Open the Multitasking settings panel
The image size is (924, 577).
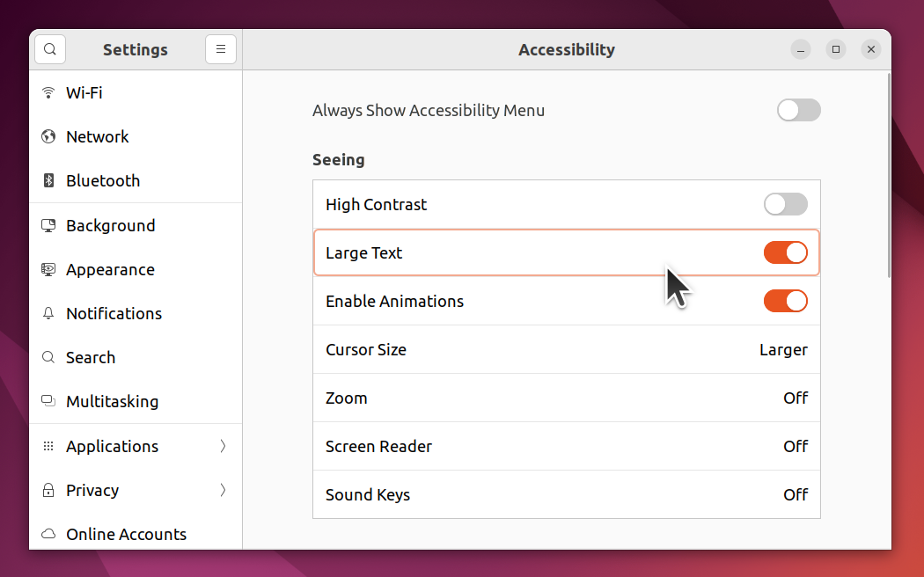112,401
